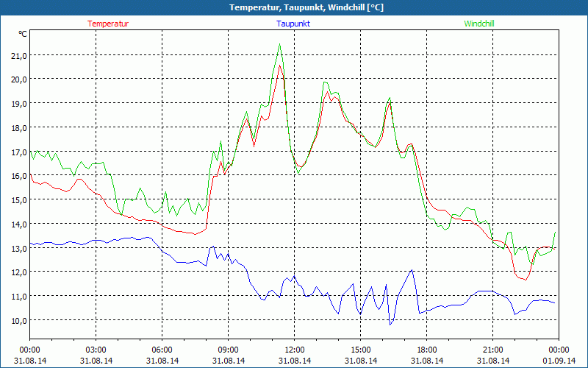Click the 21:00 time axis label
The width and height of the screenshot is (588, 368).
pyautogui.click(x=492, y=350)
